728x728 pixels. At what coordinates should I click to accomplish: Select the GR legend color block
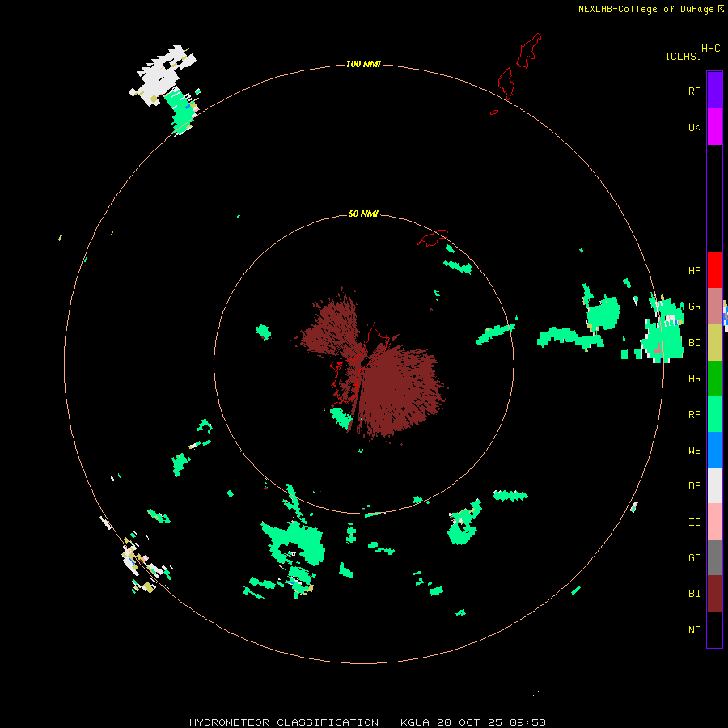(714, 307)
